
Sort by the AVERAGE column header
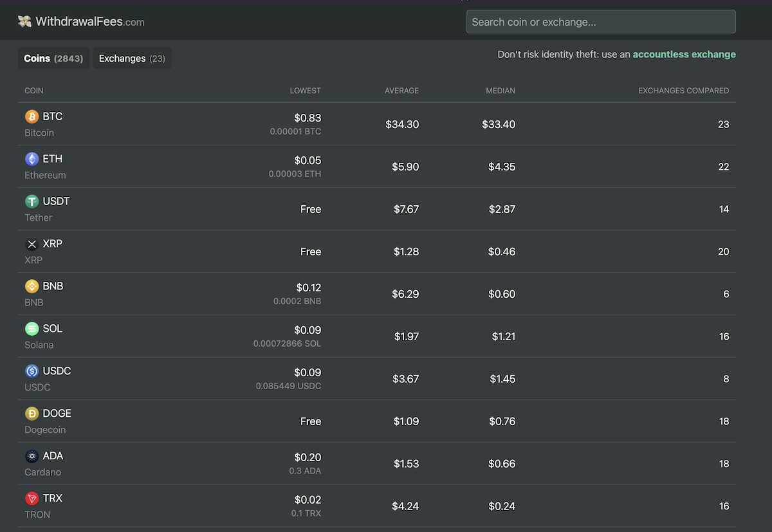(x=401, y=91)
